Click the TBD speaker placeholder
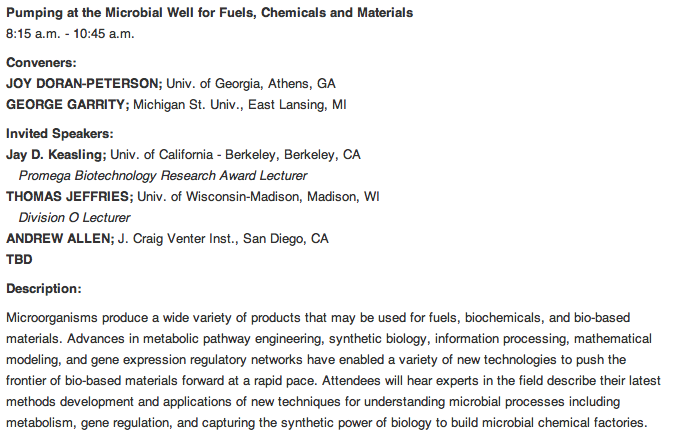675x443 pixels. coord(20,259)
